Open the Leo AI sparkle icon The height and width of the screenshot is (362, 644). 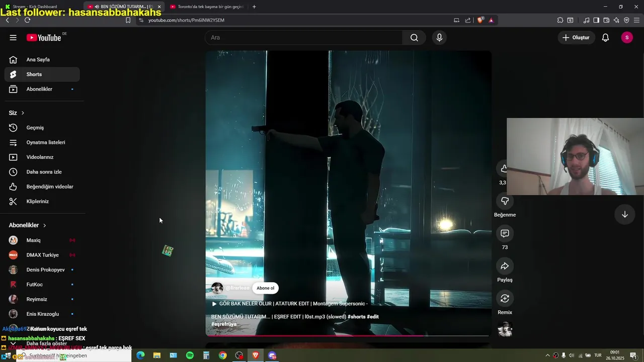pyautogui.click(x=616, y=20)
